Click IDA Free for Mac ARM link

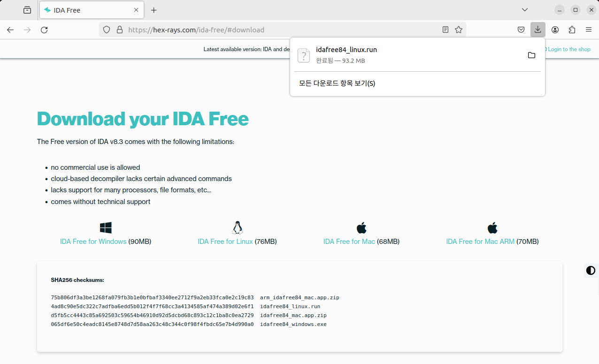tap(480, 242)
